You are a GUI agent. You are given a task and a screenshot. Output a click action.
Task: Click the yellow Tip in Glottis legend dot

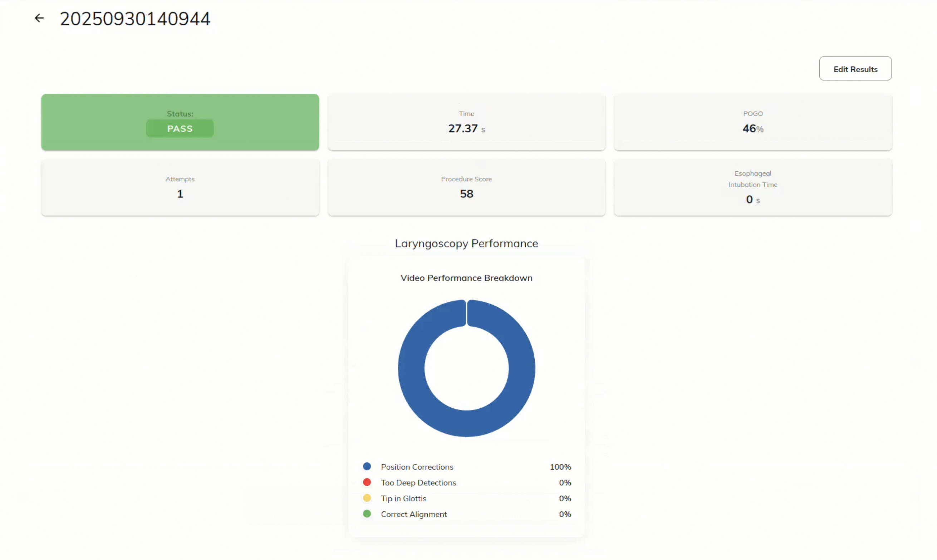coord(367,498)
